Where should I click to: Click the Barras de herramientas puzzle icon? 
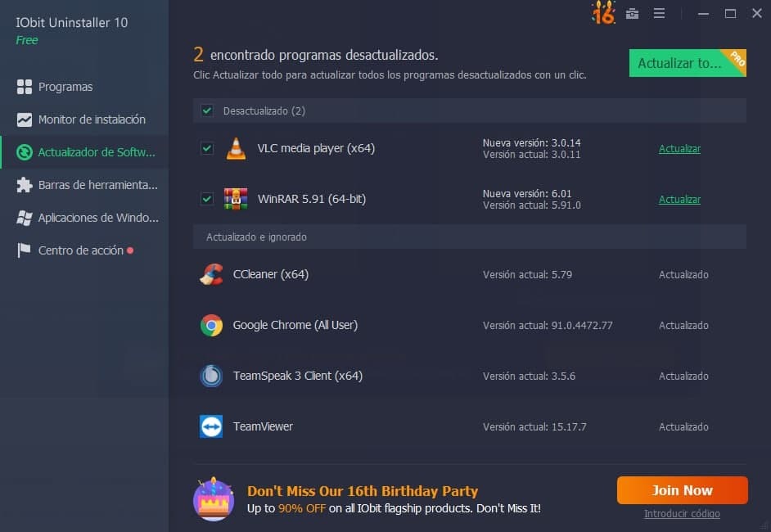point(24,185)
